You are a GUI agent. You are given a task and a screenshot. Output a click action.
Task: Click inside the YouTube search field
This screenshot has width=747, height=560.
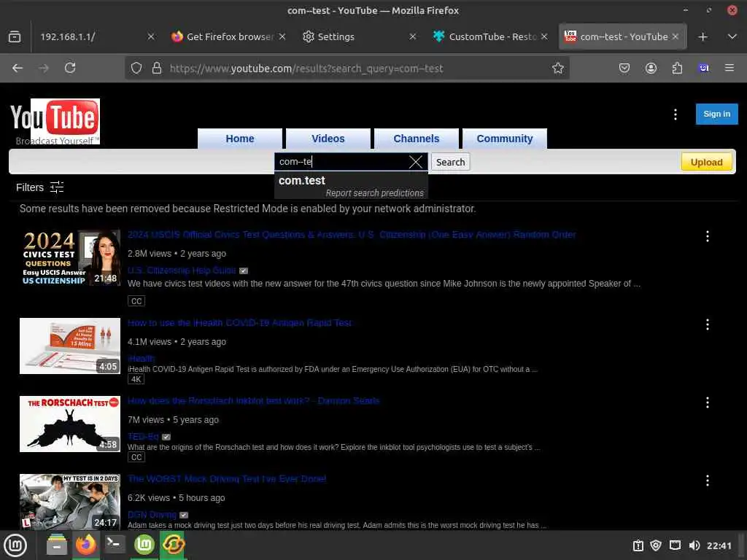point(341,162)
